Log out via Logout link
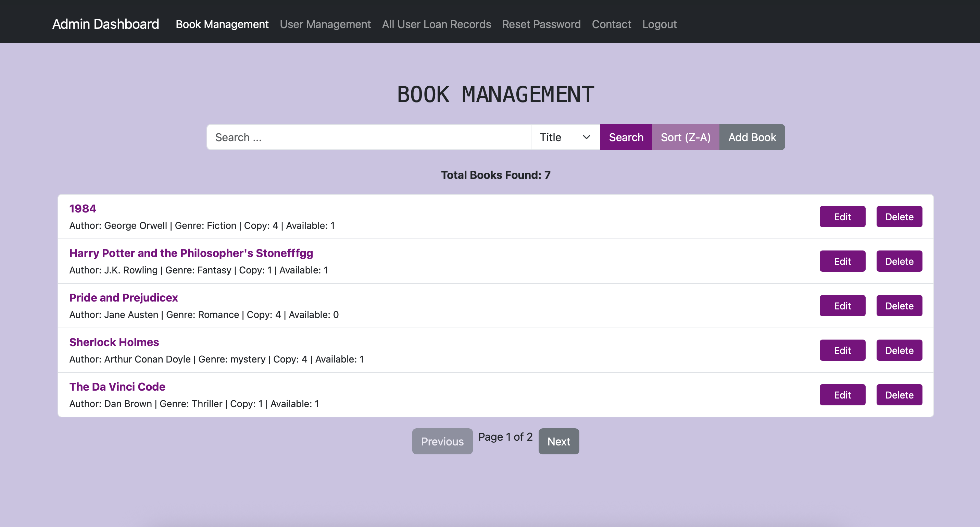Viewport: 980px width, 527px height. [x=659, y=24]
